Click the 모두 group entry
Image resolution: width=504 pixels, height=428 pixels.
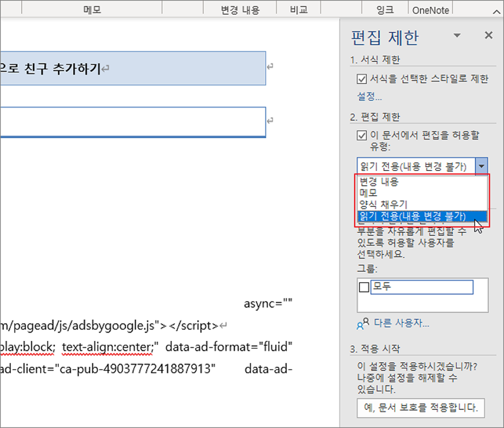[x=422, y=287]
